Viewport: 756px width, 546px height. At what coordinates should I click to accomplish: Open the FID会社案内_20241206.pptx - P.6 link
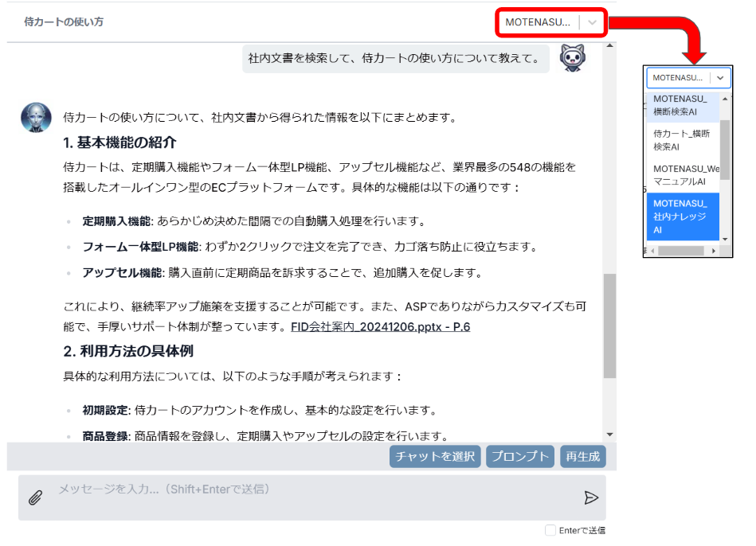(381, 327)
